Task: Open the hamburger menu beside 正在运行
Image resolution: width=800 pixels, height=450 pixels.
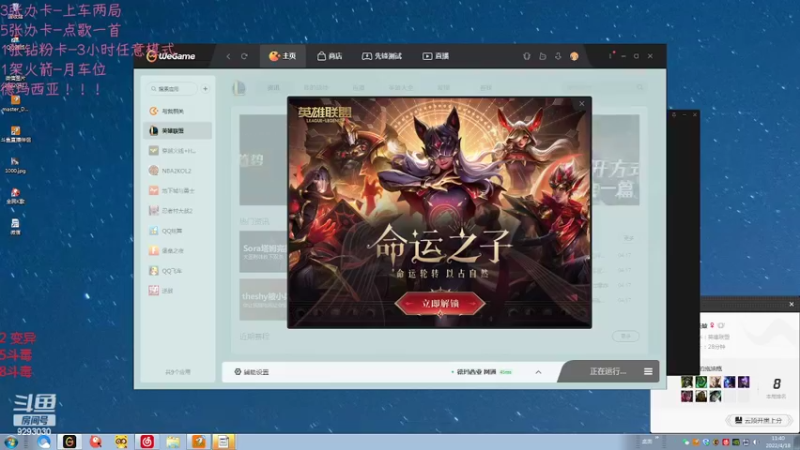Action: tap(648, 371)
